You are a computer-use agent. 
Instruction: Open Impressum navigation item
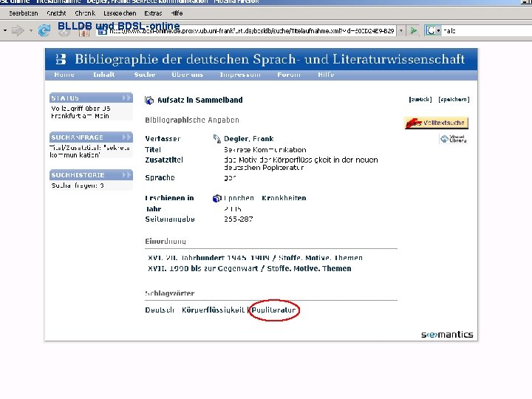coord(240,75)
